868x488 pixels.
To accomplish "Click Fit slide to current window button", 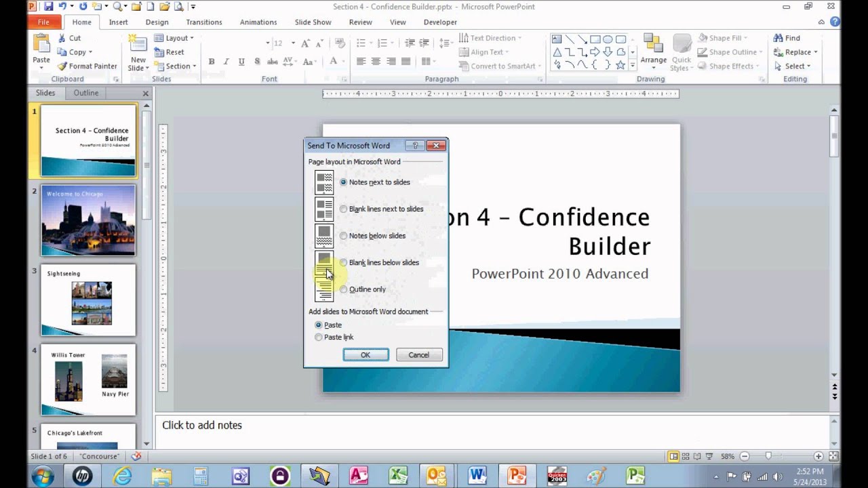I will 832,457.
